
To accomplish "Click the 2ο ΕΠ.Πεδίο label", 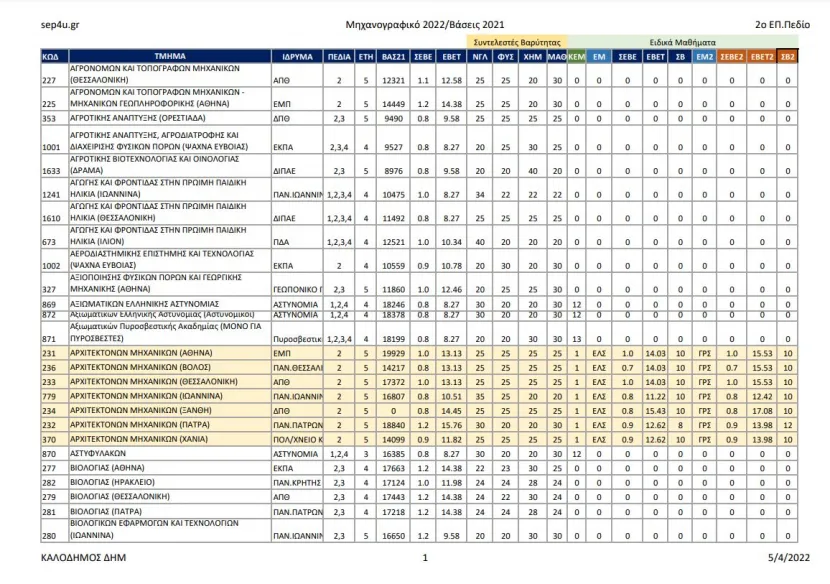I will pyautogui.click(x=782, y=24).
